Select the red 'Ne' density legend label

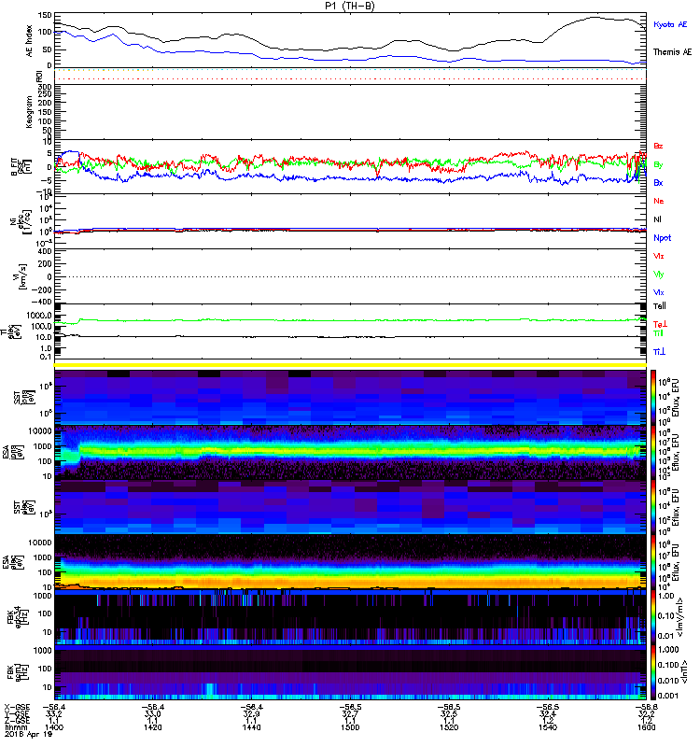point(659,201)
